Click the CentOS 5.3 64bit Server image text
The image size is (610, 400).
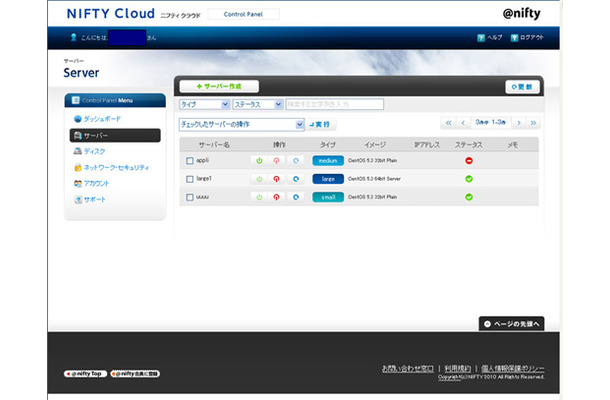tap(374, 179)
